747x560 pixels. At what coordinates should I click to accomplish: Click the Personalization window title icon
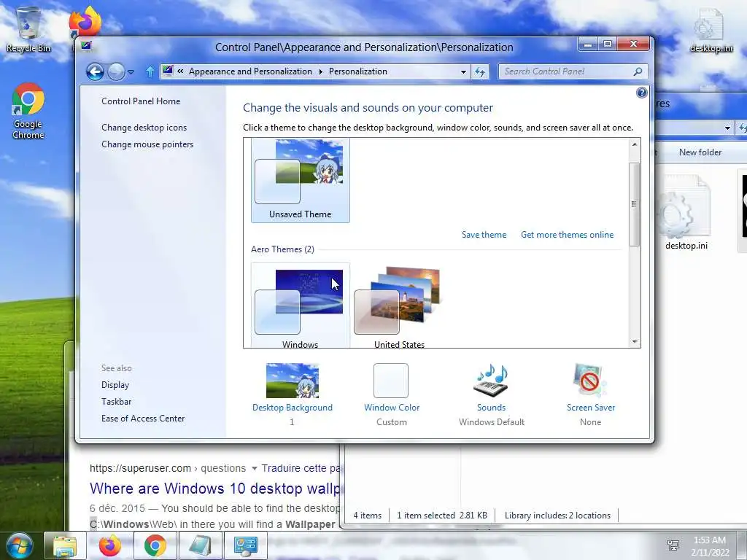[x=86, y=46]
